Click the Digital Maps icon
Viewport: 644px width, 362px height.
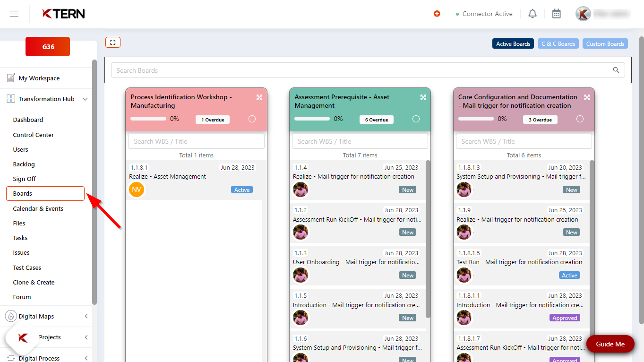(11, 316)
